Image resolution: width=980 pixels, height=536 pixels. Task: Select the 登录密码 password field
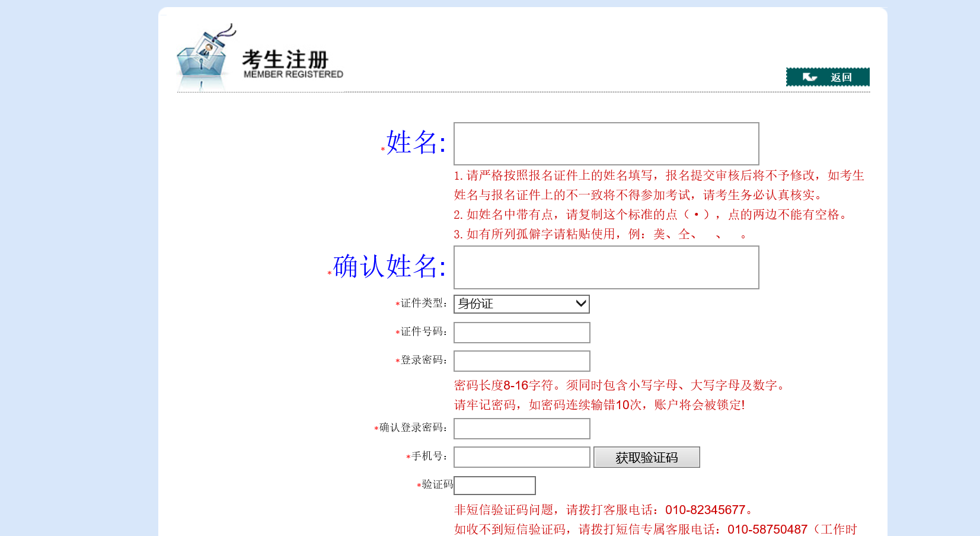point(522,361)
